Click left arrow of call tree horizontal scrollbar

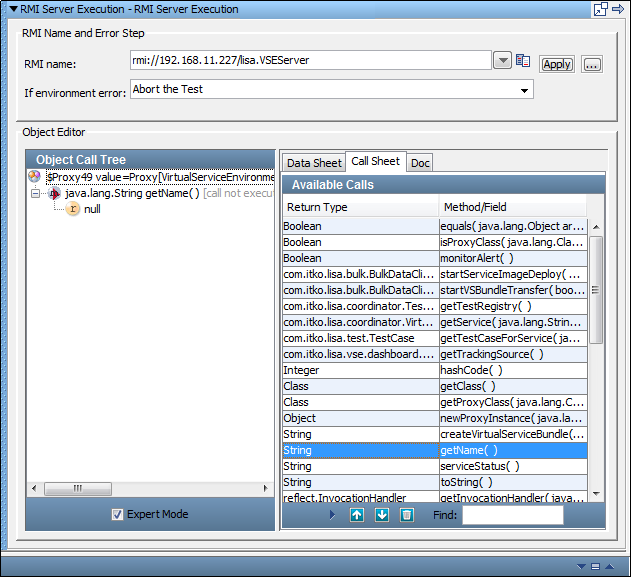(x=34, y=488)
